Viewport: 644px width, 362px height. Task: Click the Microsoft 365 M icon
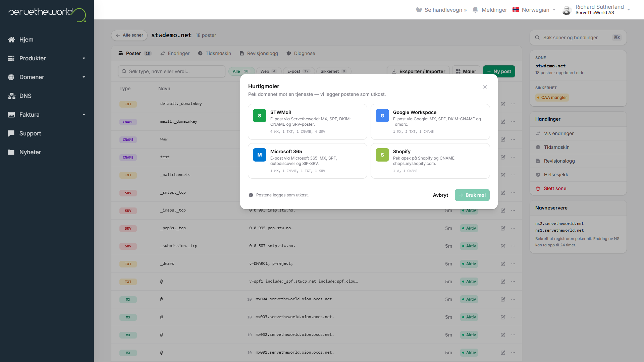(259, 155)
